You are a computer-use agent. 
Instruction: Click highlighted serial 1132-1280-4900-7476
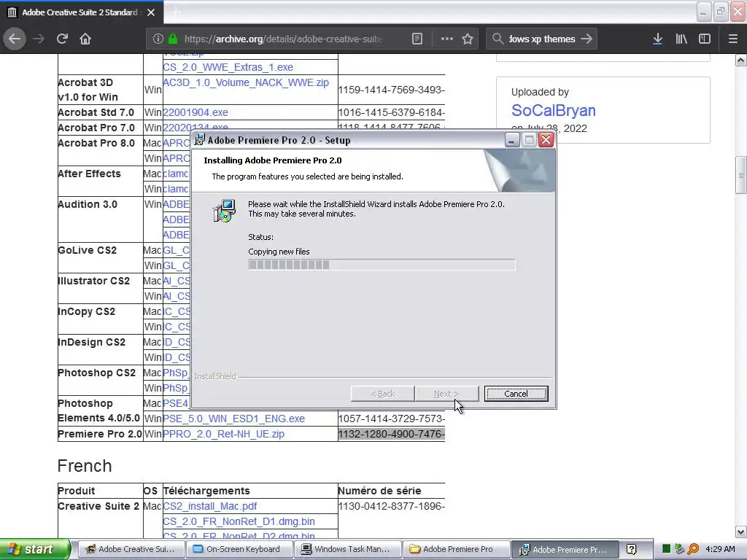point(391,434)
